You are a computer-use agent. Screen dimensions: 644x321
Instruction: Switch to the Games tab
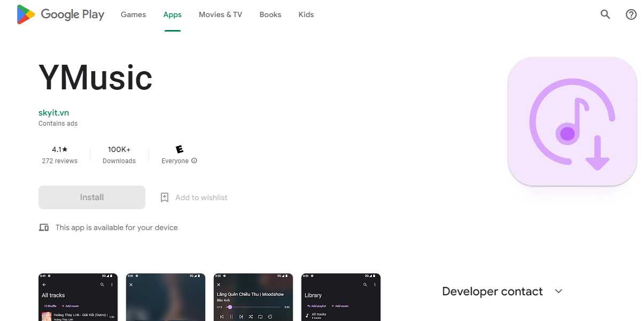pos(133,14)
